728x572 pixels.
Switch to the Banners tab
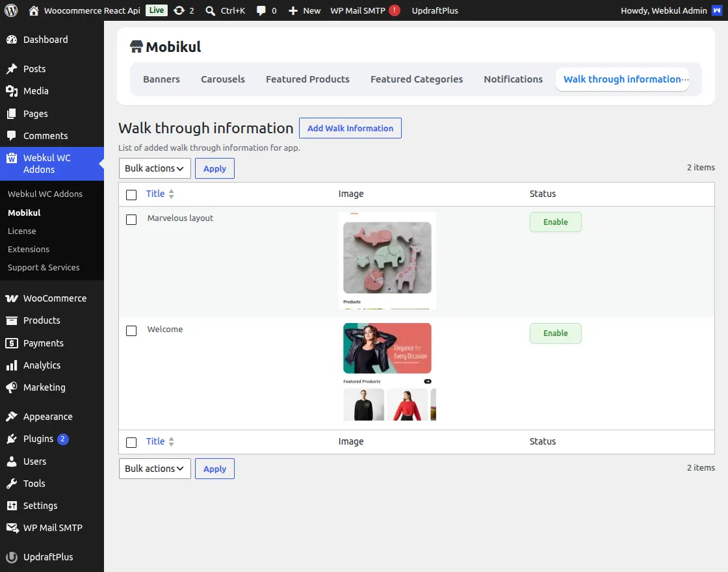pos(161,79)
